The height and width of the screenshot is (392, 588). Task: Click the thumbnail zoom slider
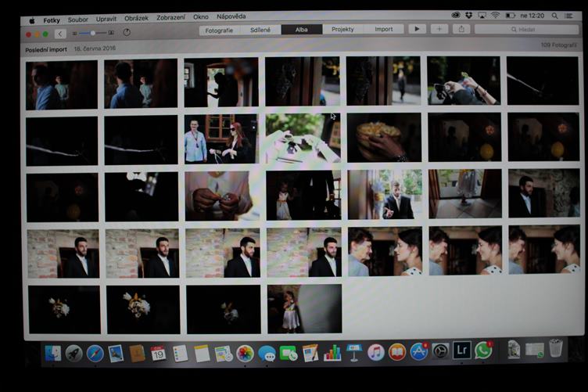92,33
